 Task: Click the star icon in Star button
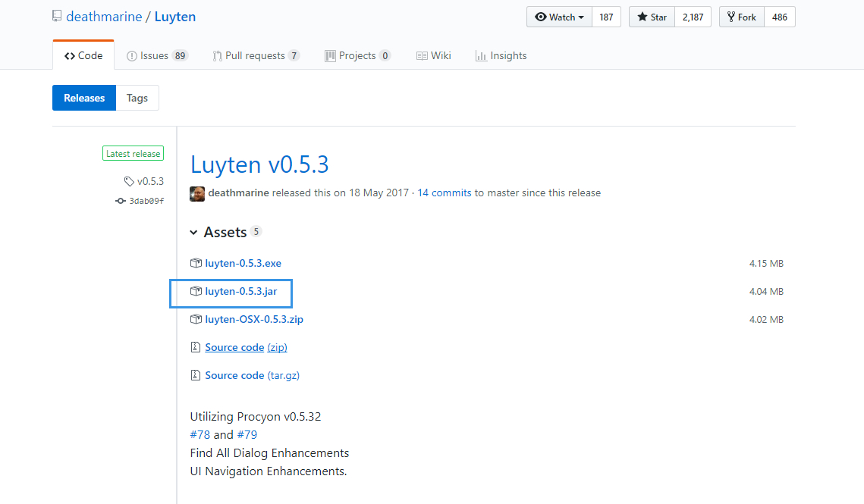click(642, 17)
